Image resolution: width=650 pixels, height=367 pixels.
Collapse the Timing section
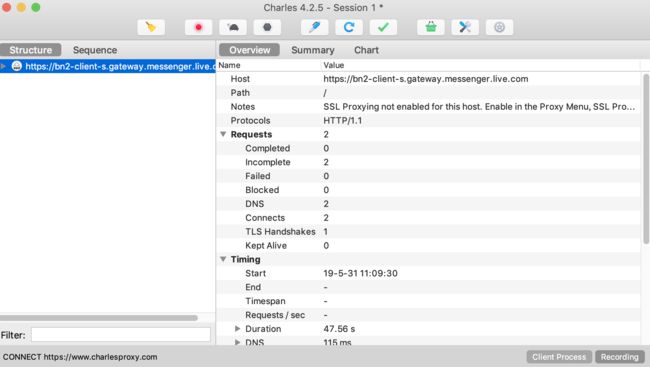(223, 259)
